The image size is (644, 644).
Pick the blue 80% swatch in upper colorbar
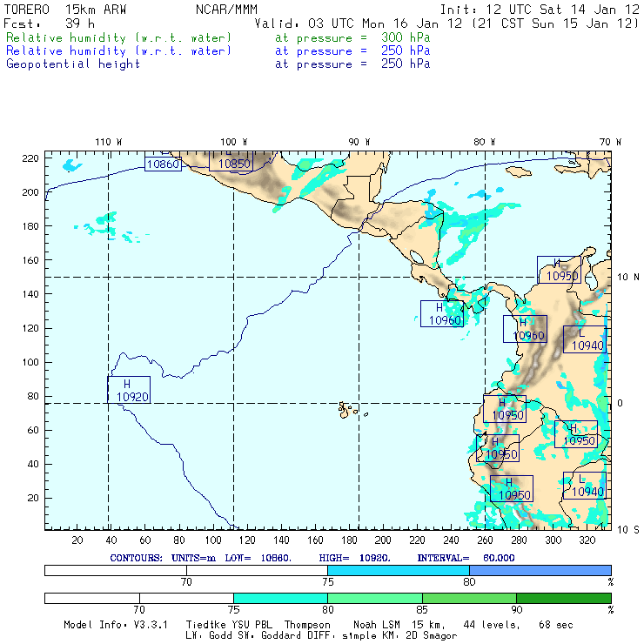click(540, 570)
